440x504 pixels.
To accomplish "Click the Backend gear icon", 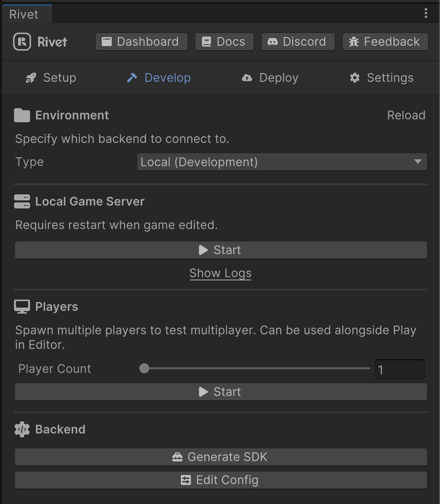I will [22, 429].
